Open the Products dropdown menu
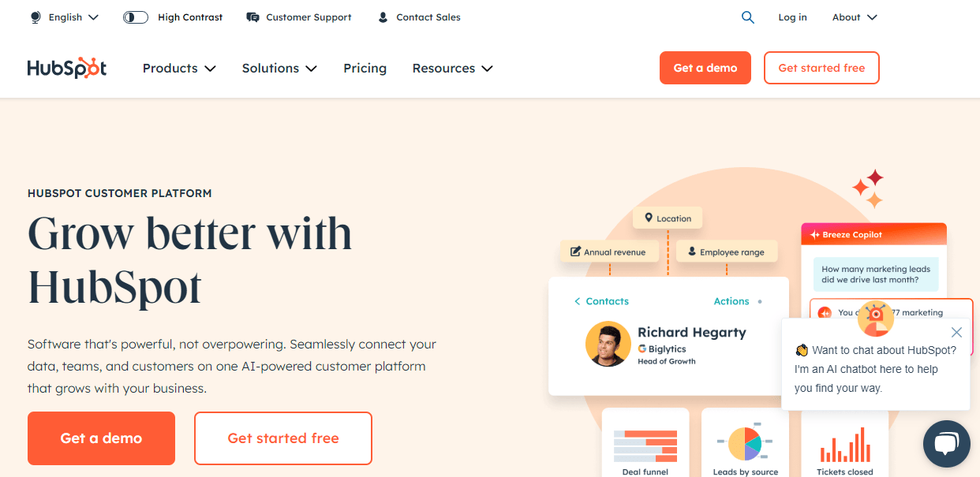Viewport: 980px width, 477px height. coord(179,69)
